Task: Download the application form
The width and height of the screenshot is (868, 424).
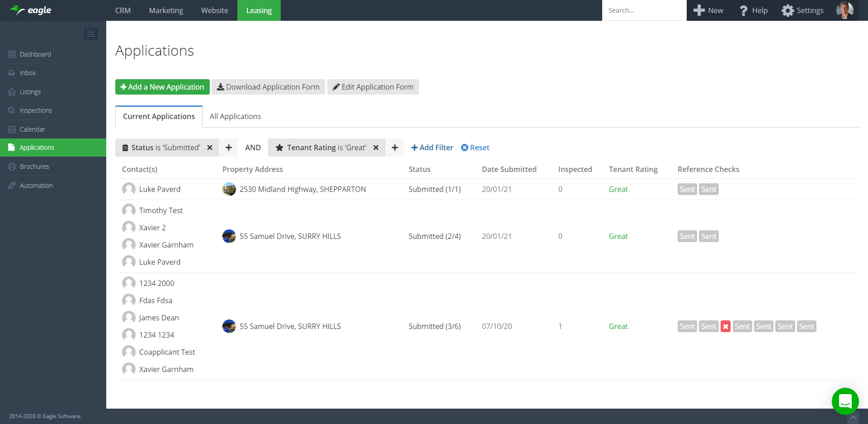Action: point(268,87)
